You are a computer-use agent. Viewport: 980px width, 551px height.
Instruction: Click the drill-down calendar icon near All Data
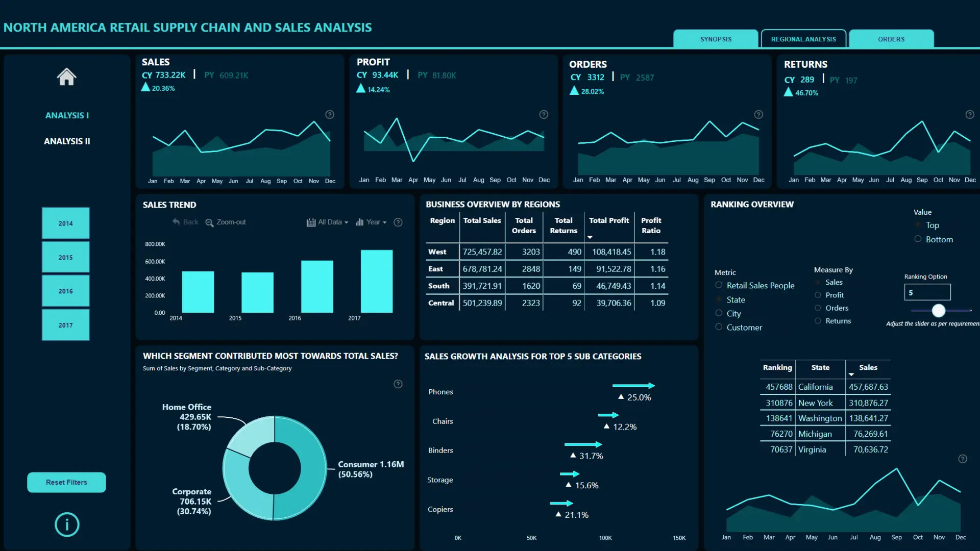310,222
